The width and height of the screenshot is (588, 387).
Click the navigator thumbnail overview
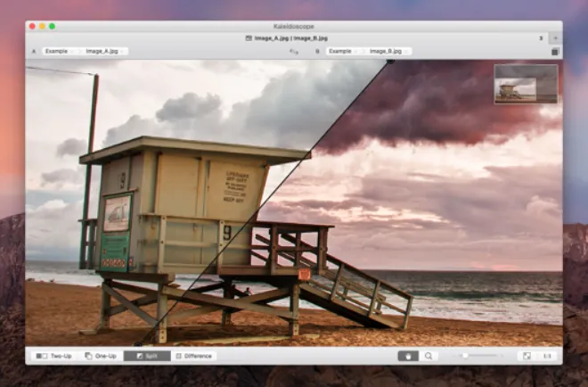[526, 84]
